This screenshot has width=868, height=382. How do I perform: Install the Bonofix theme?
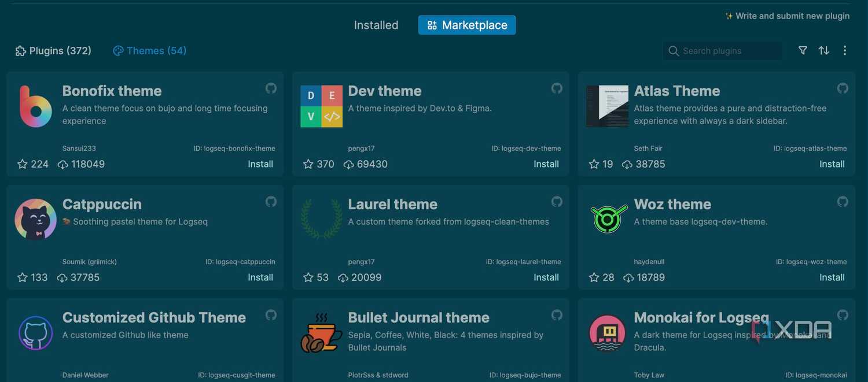(260, 164)
